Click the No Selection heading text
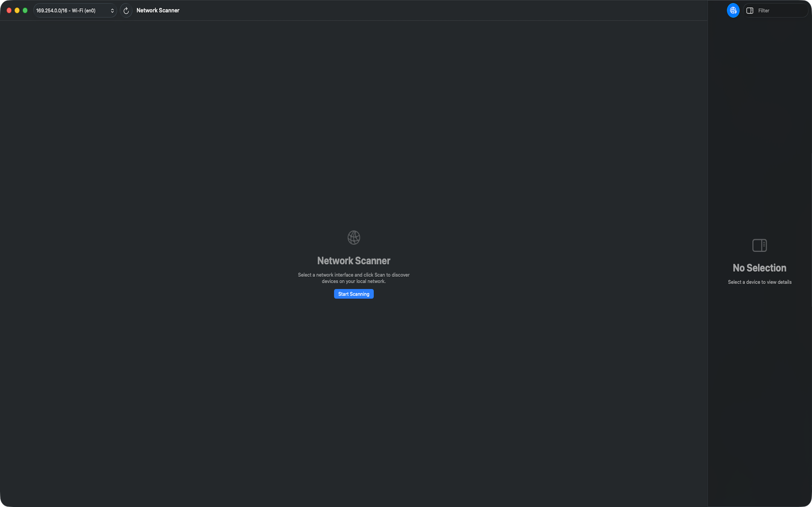812x507 pixels. [x=759, y=268]
